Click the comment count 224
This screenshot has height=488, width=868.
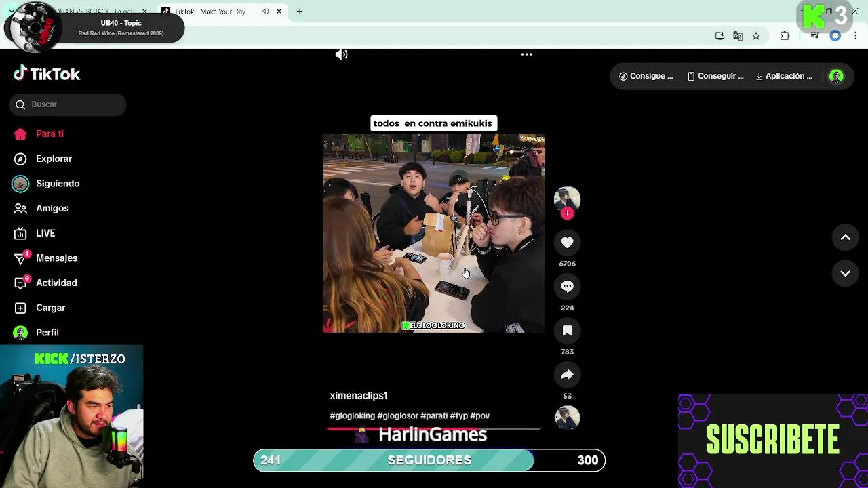(568, 308)
